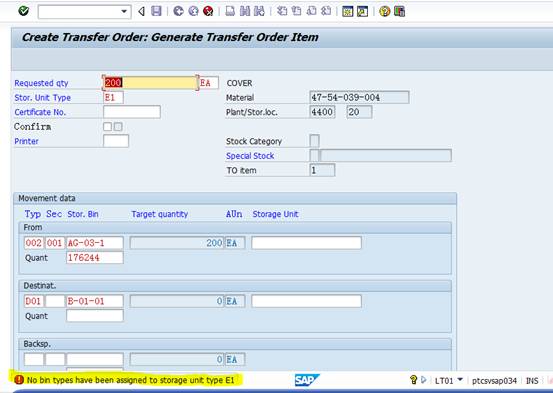Click the EA unit field beside Requested qty

pyautogui.click(x=208, y=83)
